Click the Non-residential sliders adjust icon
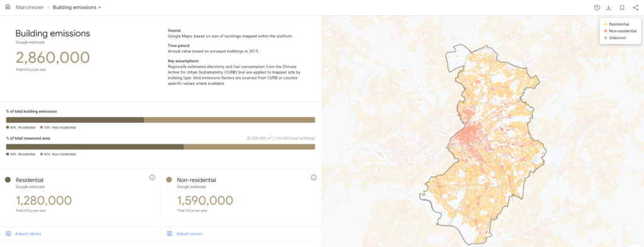Image resolution: width=644 pixels, height=247 pixels. [x=169, y=234]
